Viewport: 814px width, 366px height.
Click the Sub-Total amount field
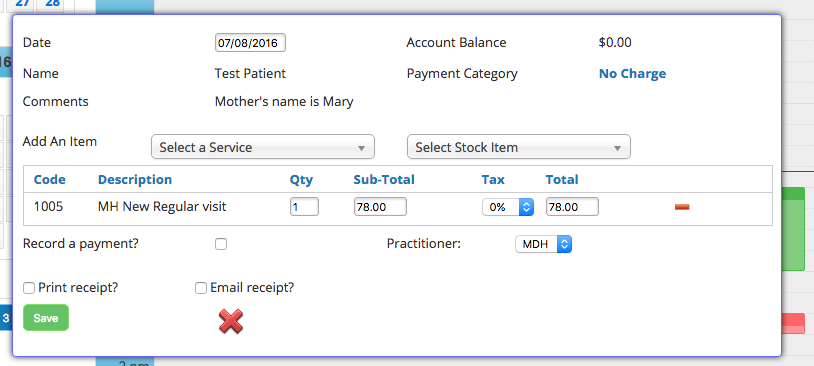click(380, 207)
